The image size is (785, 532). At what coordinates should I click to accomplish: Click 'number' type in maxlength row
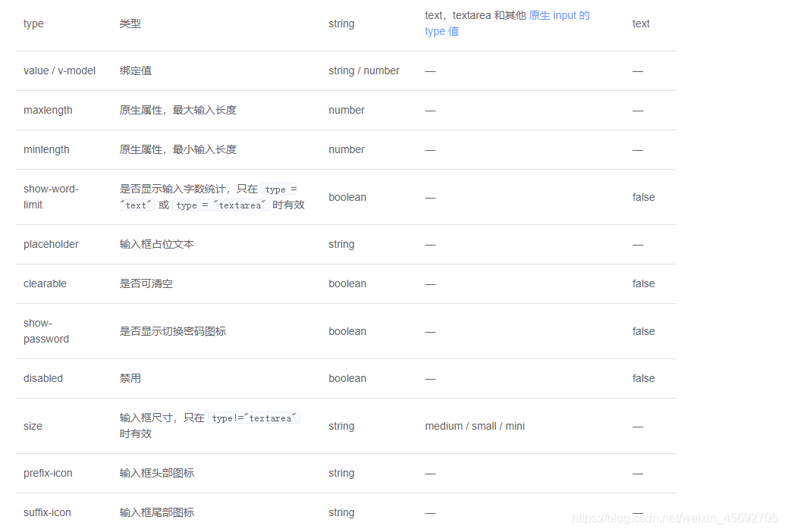tap(347, 110)
